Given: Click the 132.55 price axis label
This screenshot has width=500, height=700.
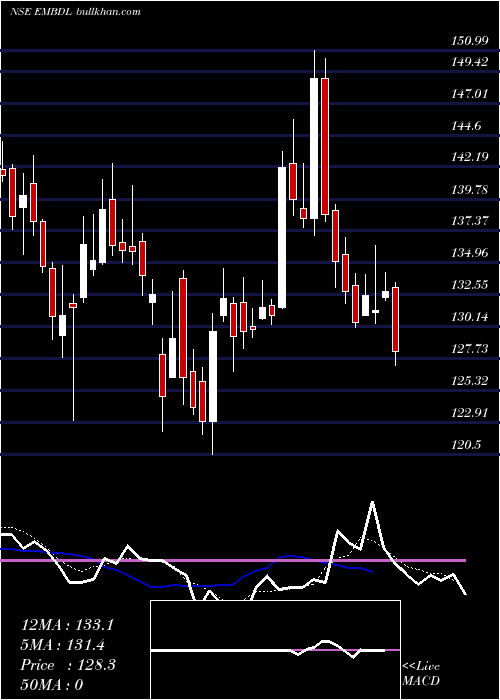Looking at the screenshot, I should [469, 285].
